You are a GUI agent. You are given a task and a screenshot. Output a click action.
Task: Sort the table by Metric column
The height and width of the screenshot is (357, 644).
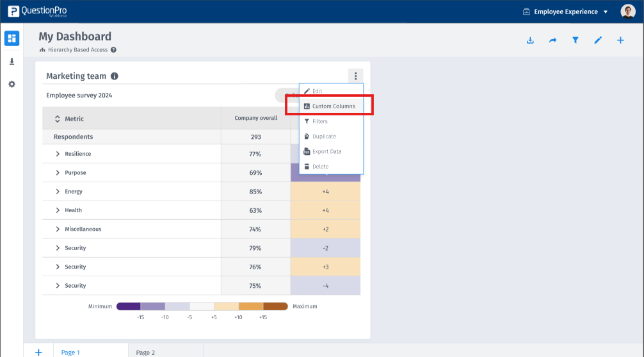[57, 119]
